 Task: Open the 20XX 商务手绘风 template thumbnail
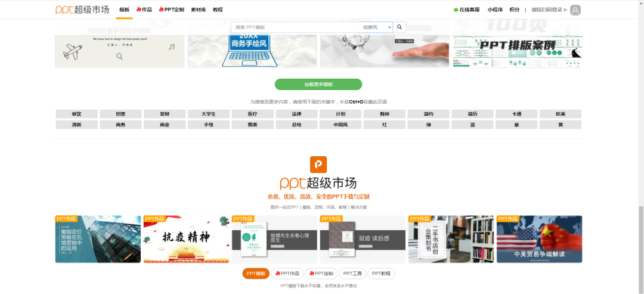(x=252, y=44)
